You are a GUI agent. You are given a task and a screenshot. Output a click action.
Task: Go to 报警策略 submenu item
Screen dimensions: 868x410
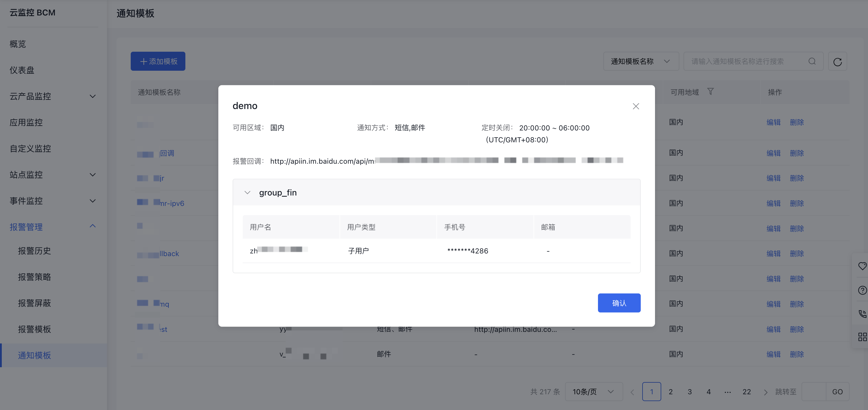[x=34, y=277]
